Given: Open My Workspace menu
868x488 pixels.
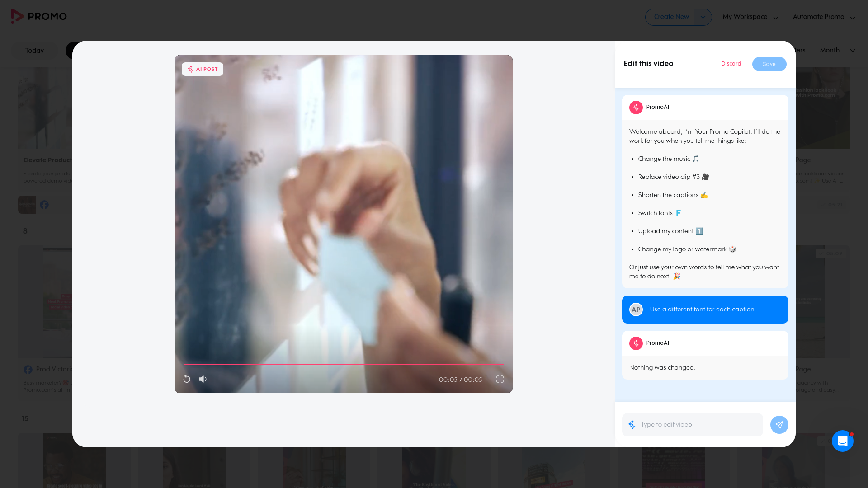Looking at the screenshot, I should [x=750, y=17].
